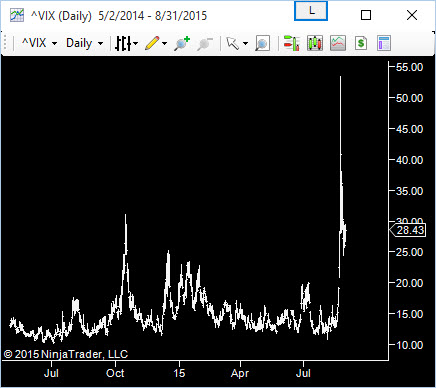Close the ^VIX chart window
The image size is (436, 388).
(412, 15)
